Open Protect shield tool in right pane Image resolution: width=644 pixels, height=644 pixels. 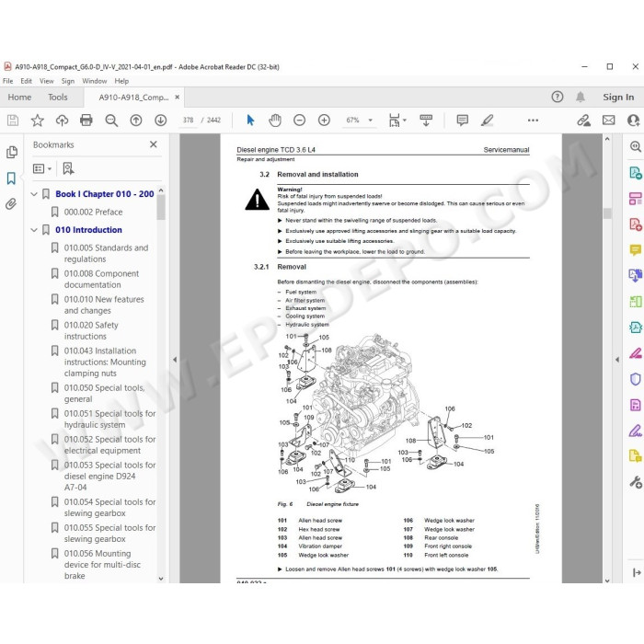click(636, 379)
